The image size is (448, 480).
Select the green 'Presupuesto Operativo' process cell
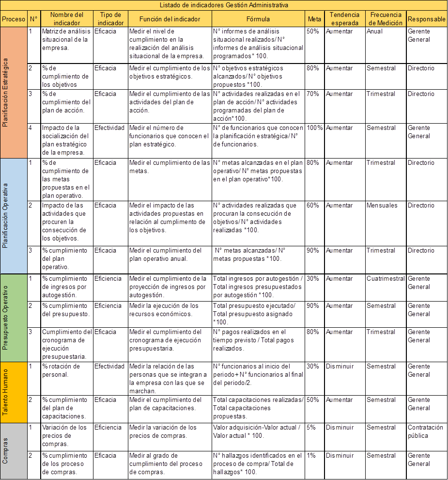coord(14,317)
